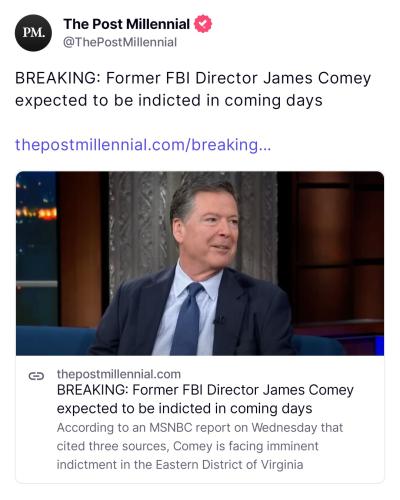Click the blue necktie in the photo
The image size is (400, 500).
[187, 318]
